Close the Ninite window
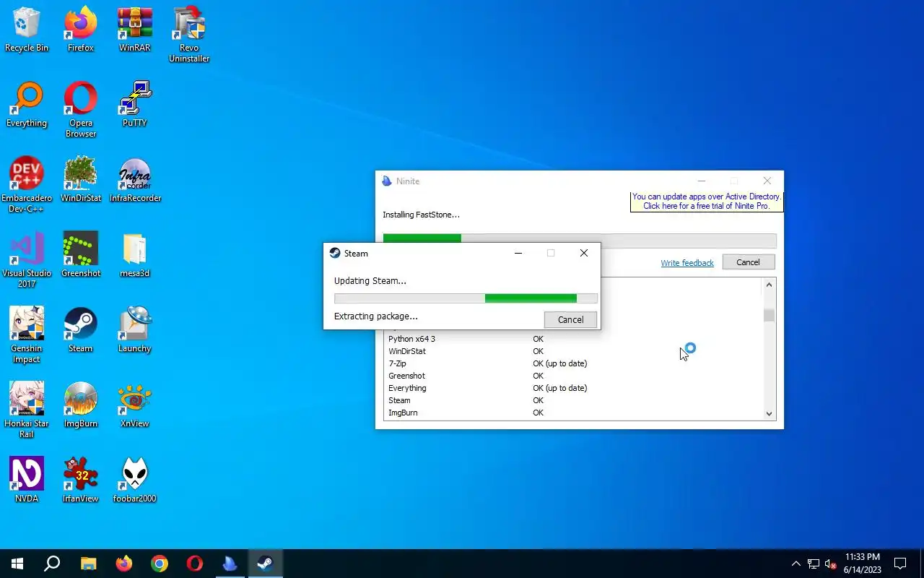Viewport: 924px width, 578px height. tap(767, 181)
